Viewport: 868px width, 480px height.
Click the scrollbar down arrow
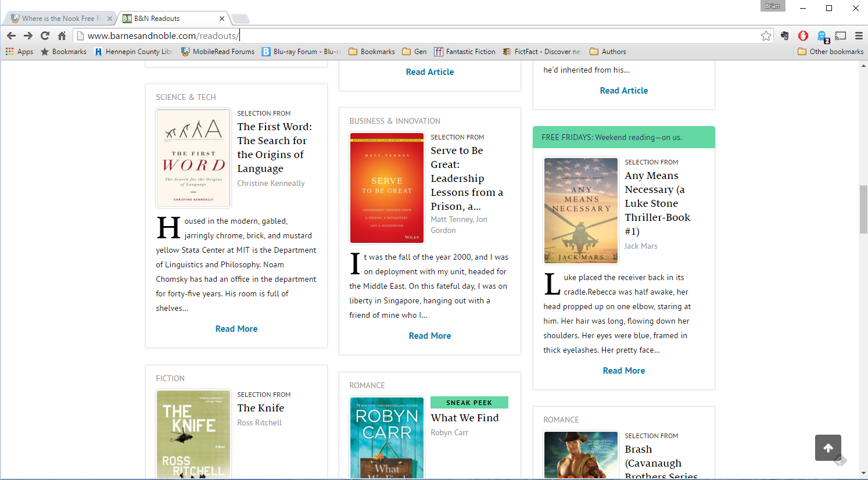click(x=863, y=474)
